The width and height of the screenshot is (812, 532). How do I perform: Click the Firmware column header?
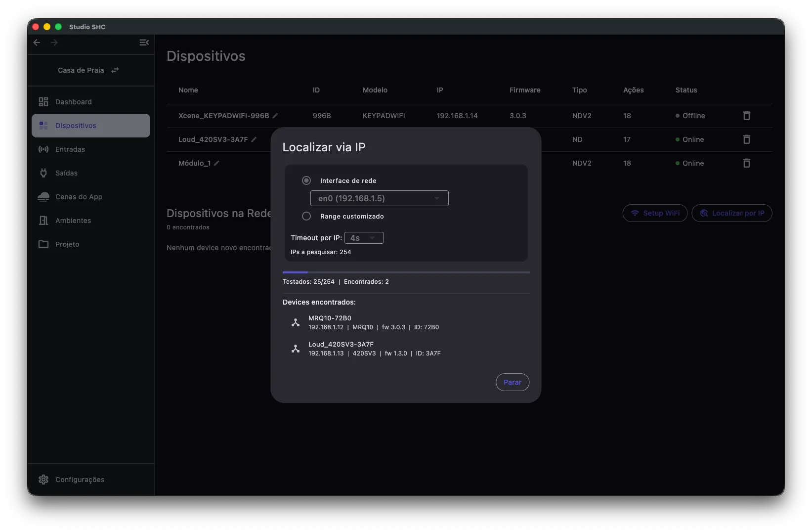point(525,90)
